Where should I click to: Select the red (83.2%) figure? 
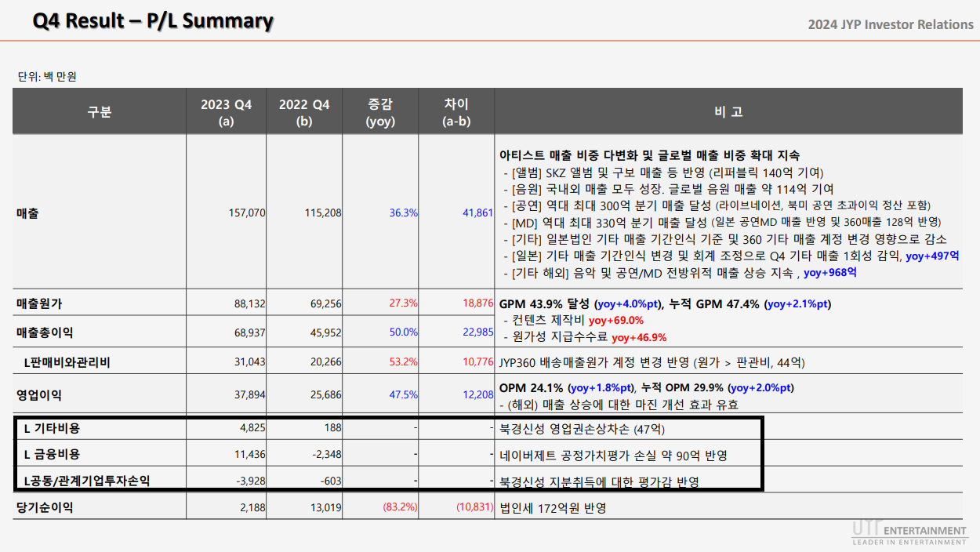[401, 507]
